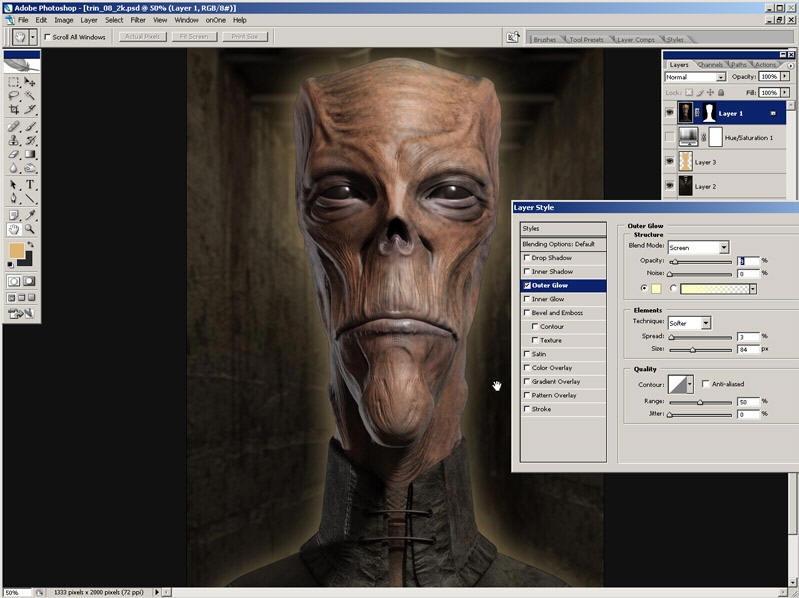Open the file browser icon in options bar

click(x=513, y=37)
